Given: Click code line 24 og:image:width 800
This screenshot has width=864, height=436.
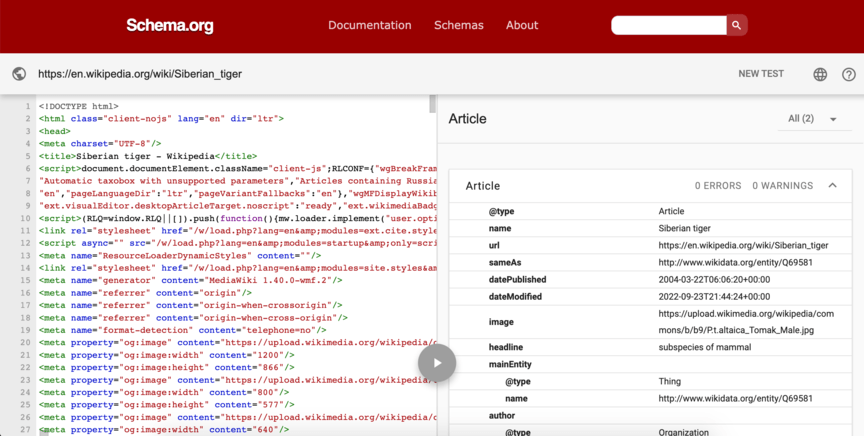Looking at the screenshot, I should coord(164,392).
